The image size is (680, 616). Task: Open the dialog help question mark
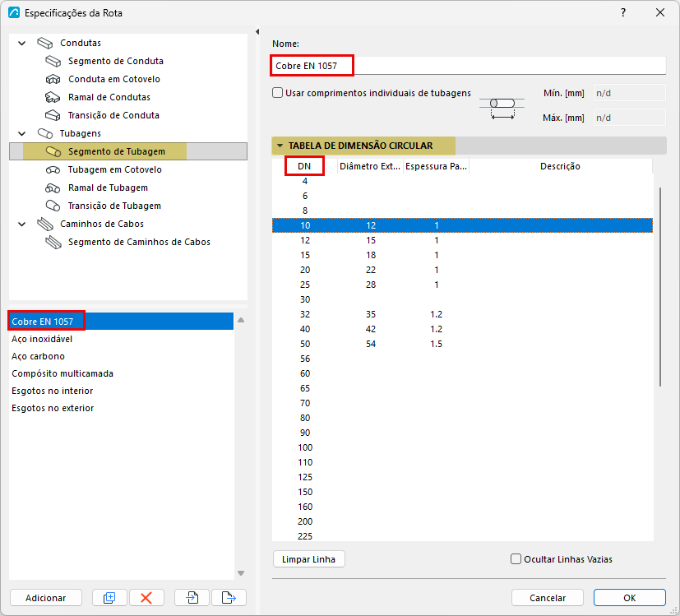click(x=623, y=12)
